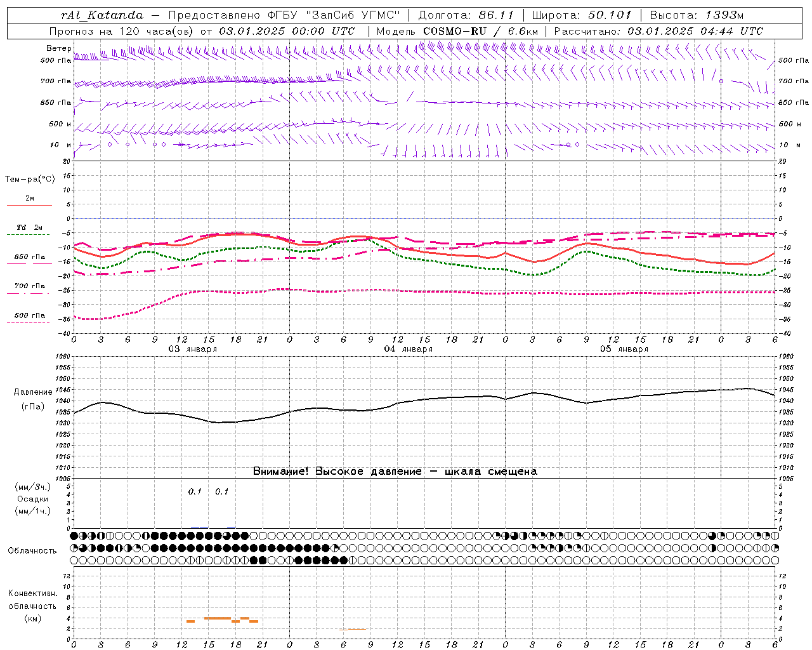This screenshot has width=812, height=650.
Task: Click the '(гПа)' unit under Давление
Action: (32, 407)
